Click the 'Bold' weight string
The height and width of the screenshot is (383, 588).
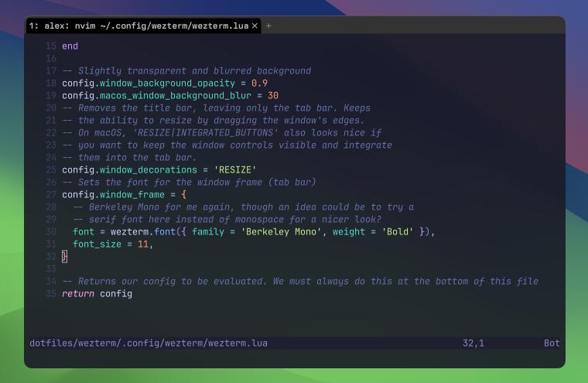pos(398,232)
